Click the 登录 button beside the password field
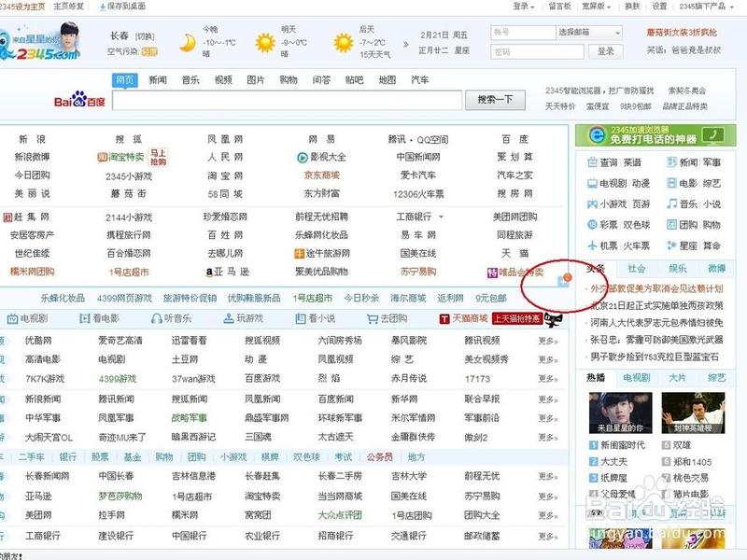Screen dimensions: 747x560 (x=605, y=51)
